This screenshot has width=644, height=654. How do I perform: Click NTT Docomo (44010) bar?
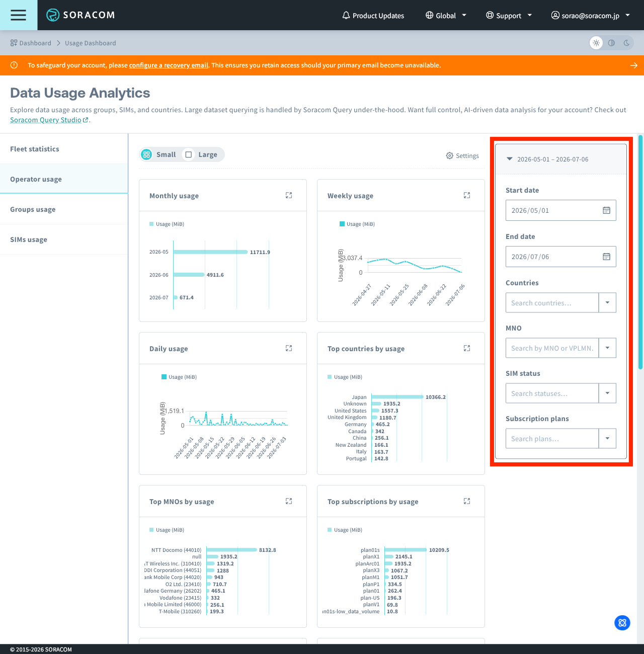[x=231, y=550]
